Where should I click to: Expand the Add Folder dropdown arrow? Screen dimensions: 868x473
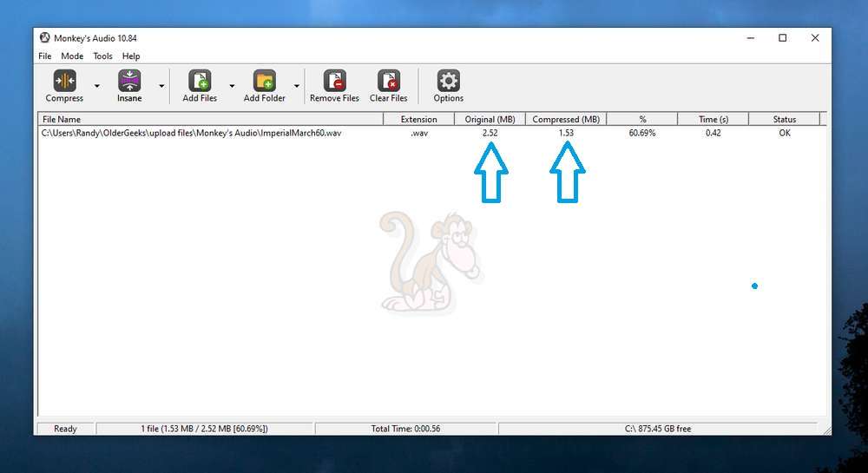(297, 86)
